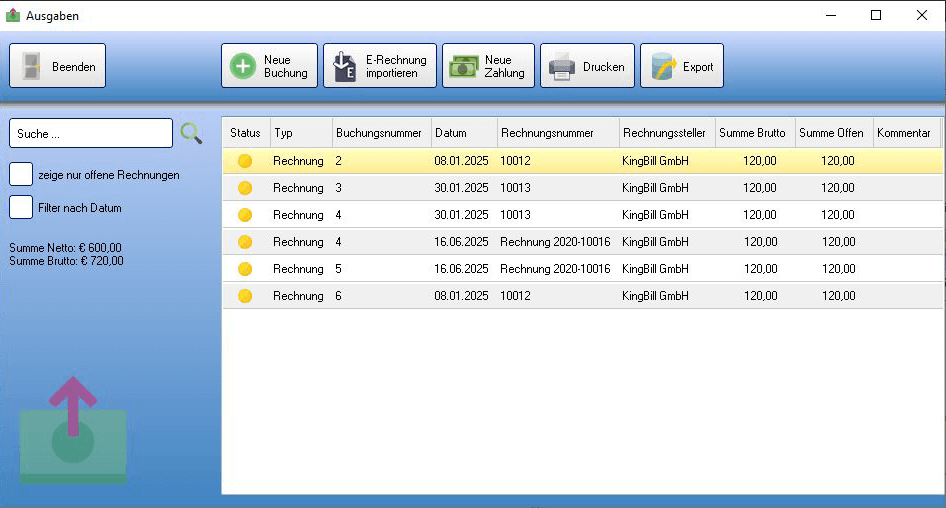The height and width of the screenshot is (508, 946).
Task: Click status icon of booking number 6
Action: point(245,296)
